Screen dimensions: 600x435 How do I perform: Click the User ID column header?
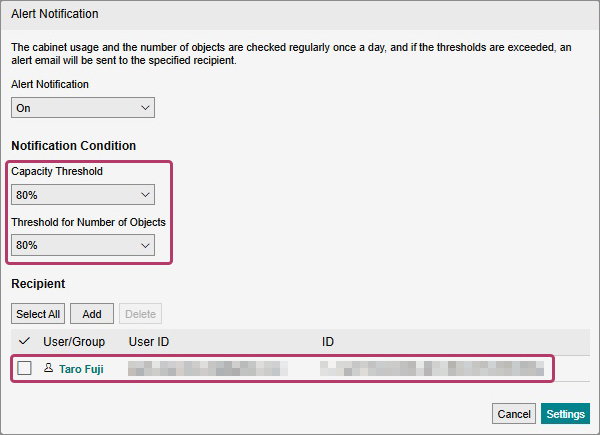point(149,342)
